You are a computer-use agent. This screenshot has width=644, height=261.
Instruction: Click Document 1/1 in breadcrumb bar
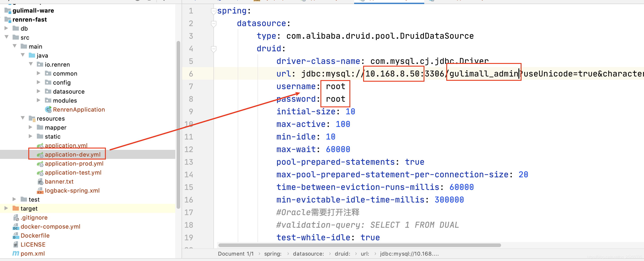pyautogui.click(x=235, y=254)
